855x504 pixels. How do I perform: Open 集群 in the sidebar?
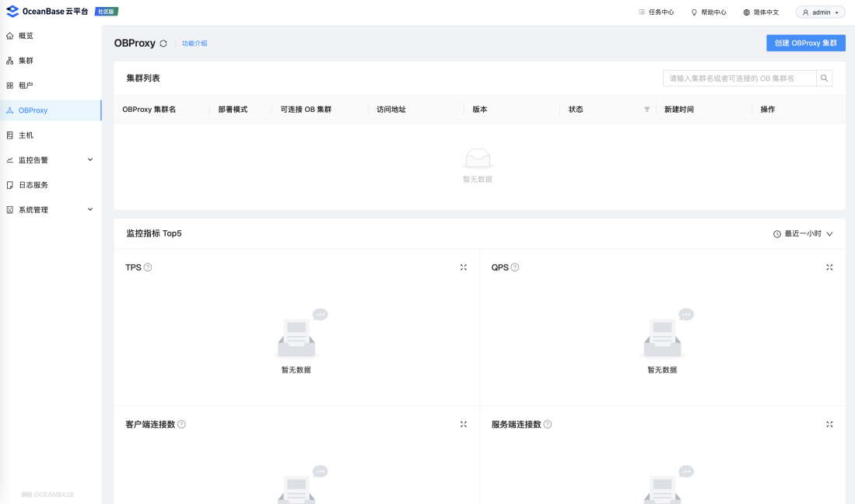point(51,61)
